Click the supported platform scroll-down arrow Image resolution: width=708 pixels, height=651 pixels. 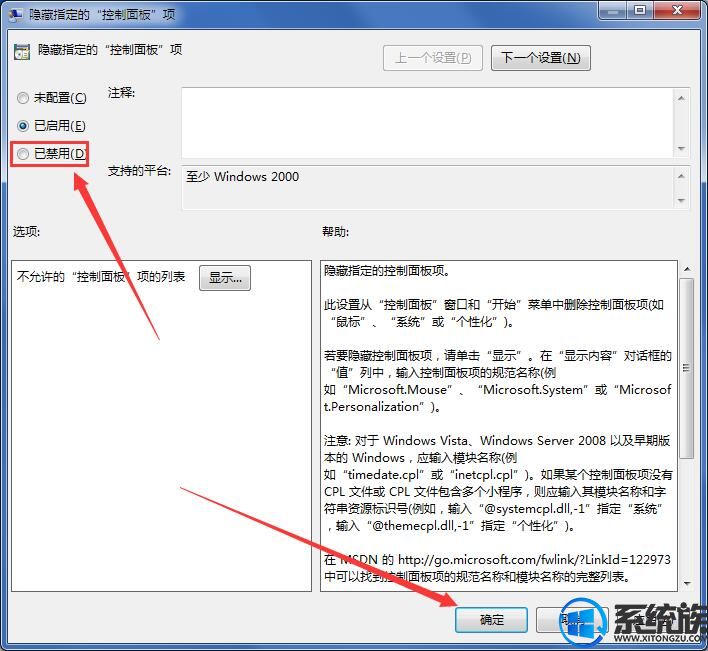point(681,200)
